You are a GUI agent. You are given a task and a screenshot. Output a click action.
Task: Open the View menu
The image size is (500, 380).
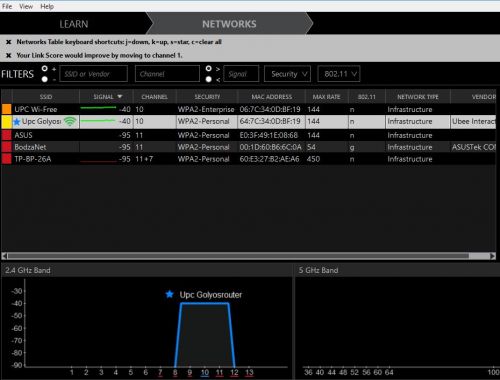pos(26,6)
